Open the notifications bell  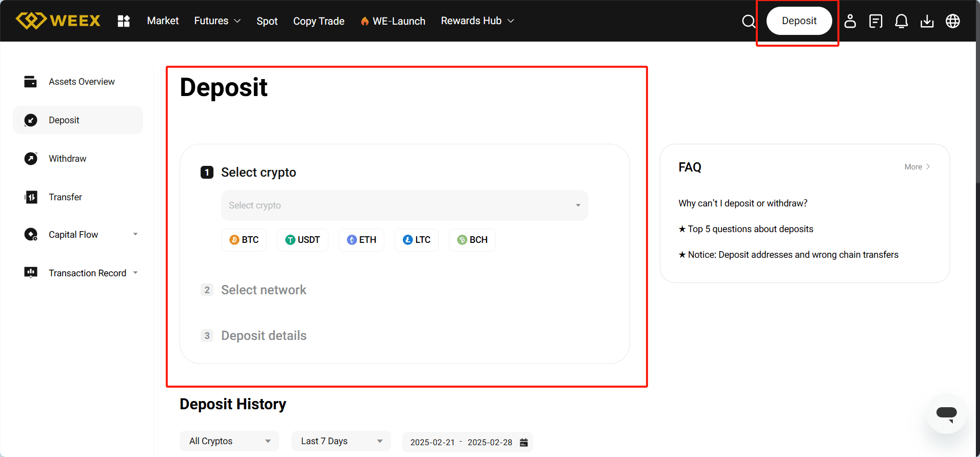901,21
